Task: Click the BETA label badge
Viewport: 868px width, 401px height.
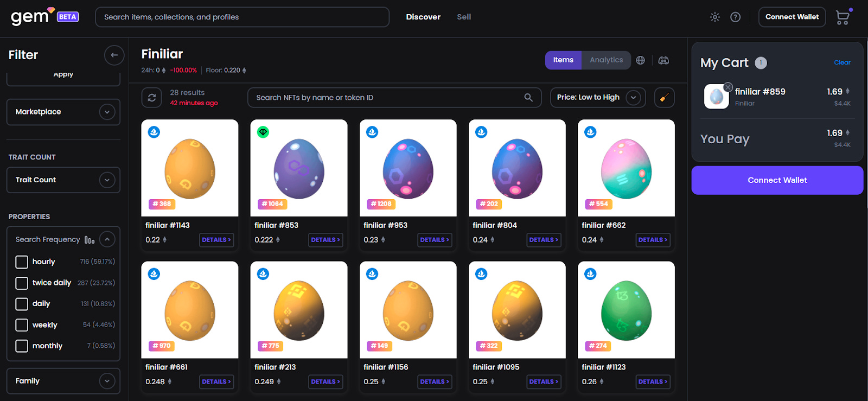Action: [68, 17]
